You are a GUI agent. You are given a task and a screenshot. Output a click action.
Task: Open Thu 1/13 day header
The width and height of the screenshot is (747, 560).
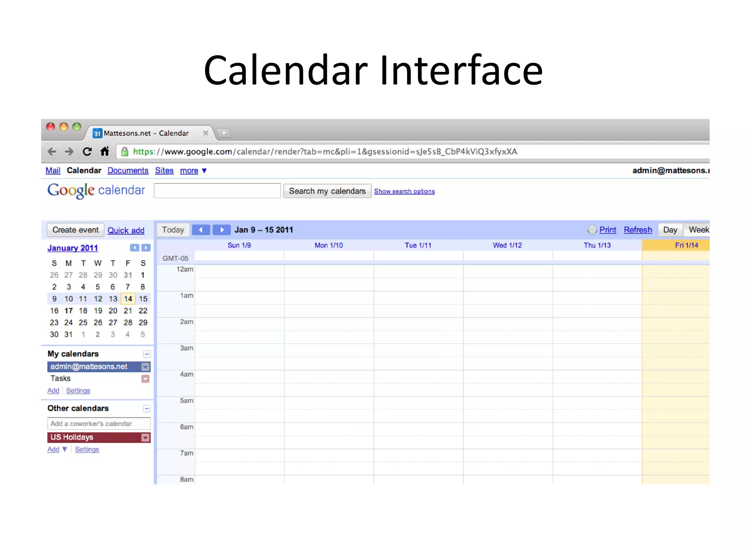point(597,245)
